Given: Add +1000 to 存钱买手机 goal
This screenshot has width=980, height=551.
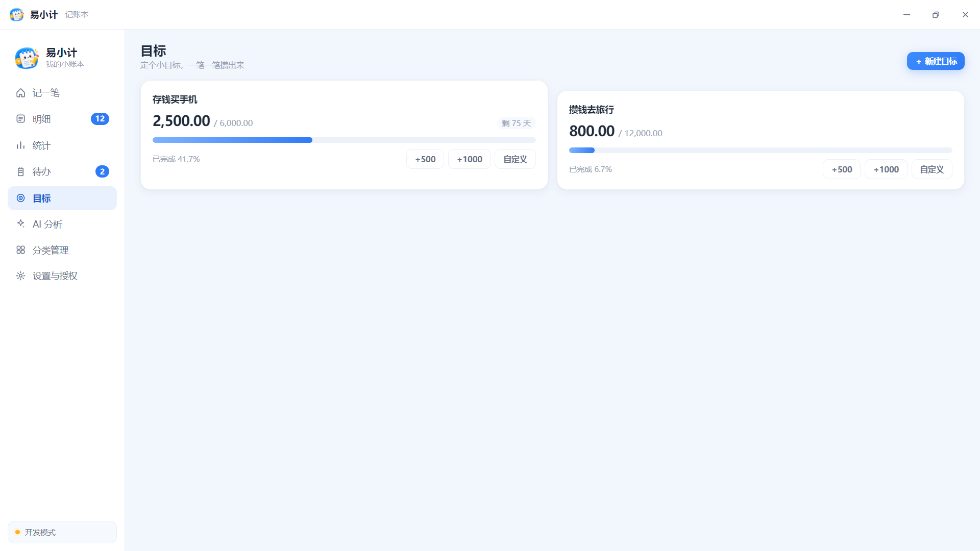Looking at the screenshot, I should pos(470,159).
